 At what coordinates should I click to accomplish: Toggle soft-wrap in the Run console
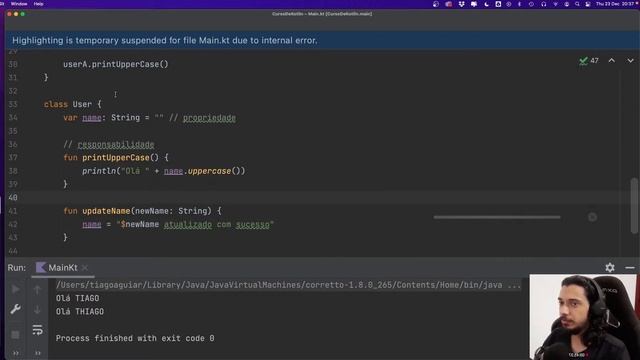point(37,330)
